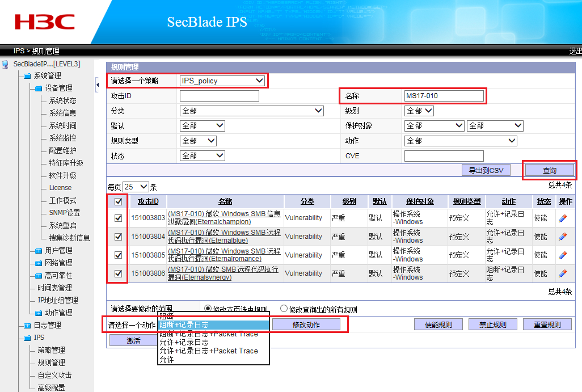Sort table by 攻击ID column header

click(x=148, y=201)
